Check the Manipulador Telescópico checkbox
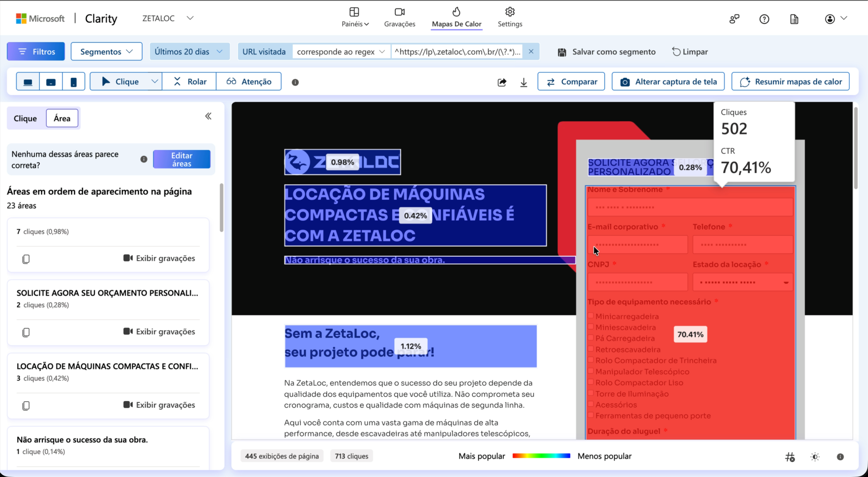Viewport: 868px width, 477px height. click(591, 371)
